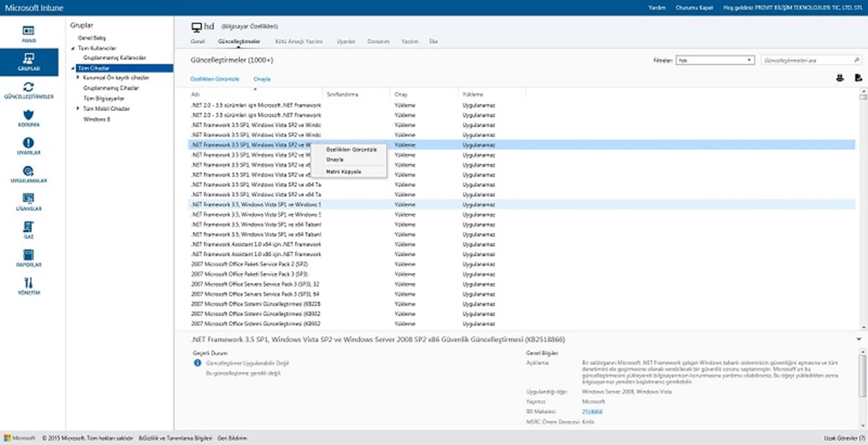Open the Filtreler dropdown set to Yok
This screenshot has width=868, height=445.
(x=715, y=60)
